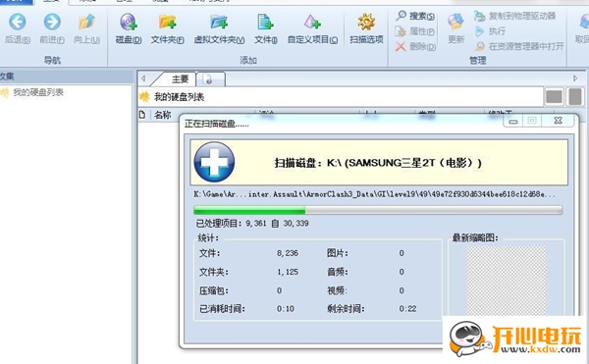Image resolution: width=589 pixels, height=364 pixels.
Task: Click the Update (更新) icon
Action: pyautogui.click(x=455, y=23)
